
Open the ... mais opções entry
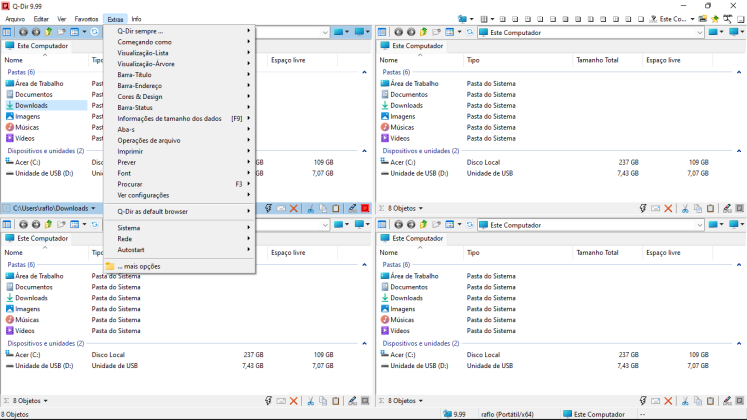click(x=180, y=266)
